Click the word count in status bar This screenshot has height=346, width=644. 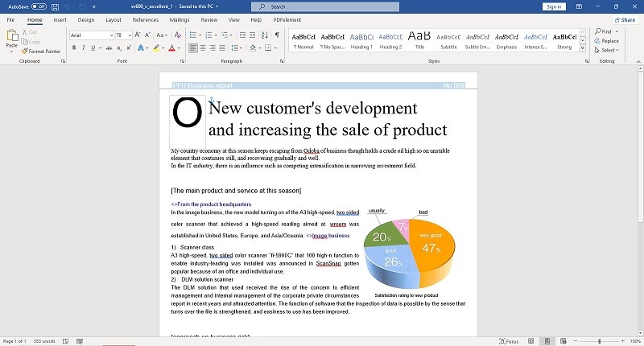[44, 341]
